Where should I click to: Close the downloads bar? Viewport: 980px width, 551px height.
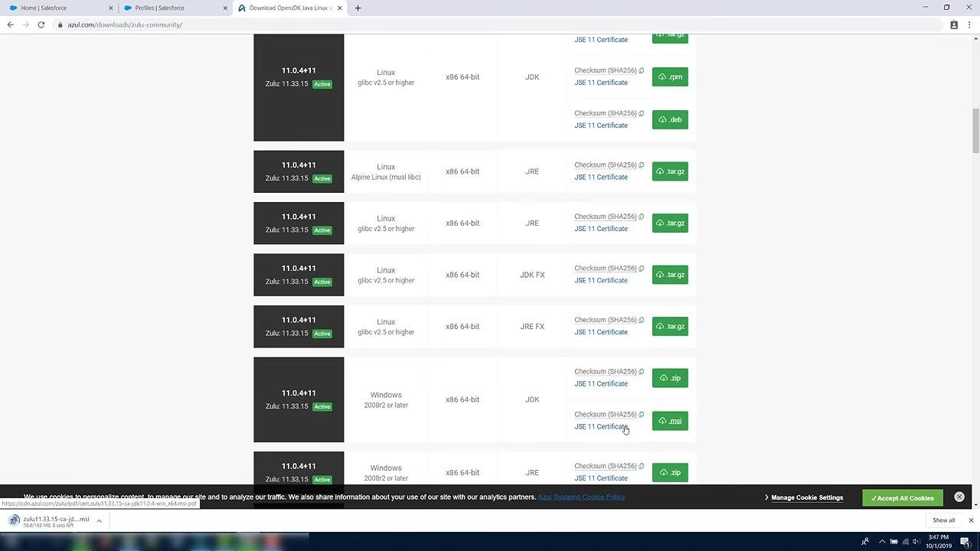point(971,520)
